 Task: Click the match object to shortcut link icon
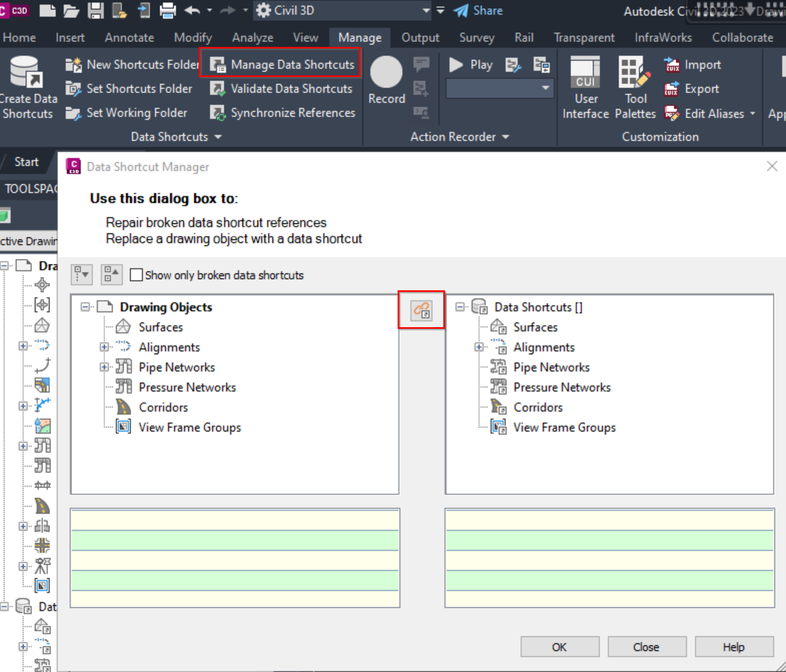tap(421, 310)
